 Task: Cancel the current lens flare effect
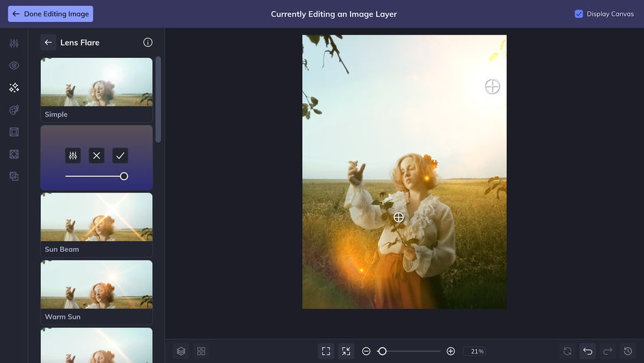(96, 156)
